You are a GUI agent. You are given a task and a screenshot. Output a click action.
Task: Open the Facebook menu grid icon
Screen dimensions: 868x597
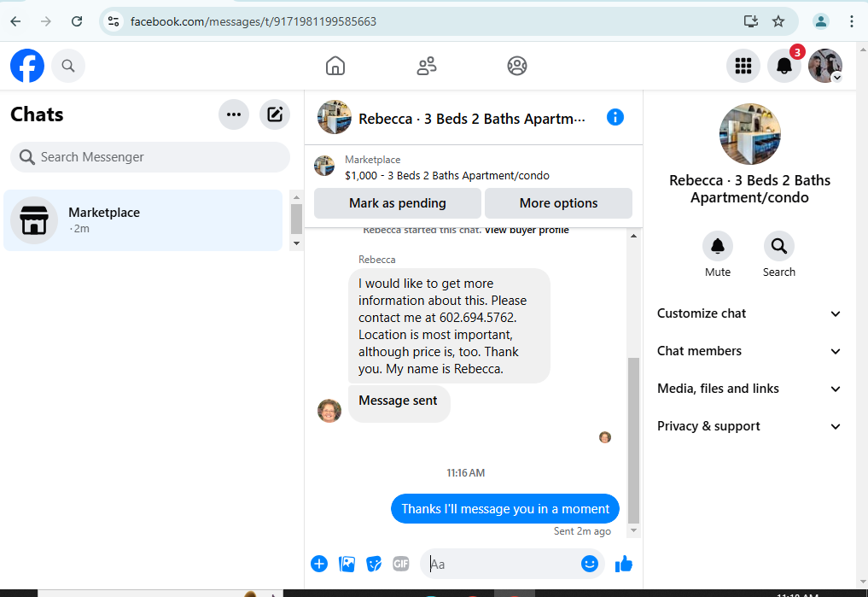pos(743,66)
